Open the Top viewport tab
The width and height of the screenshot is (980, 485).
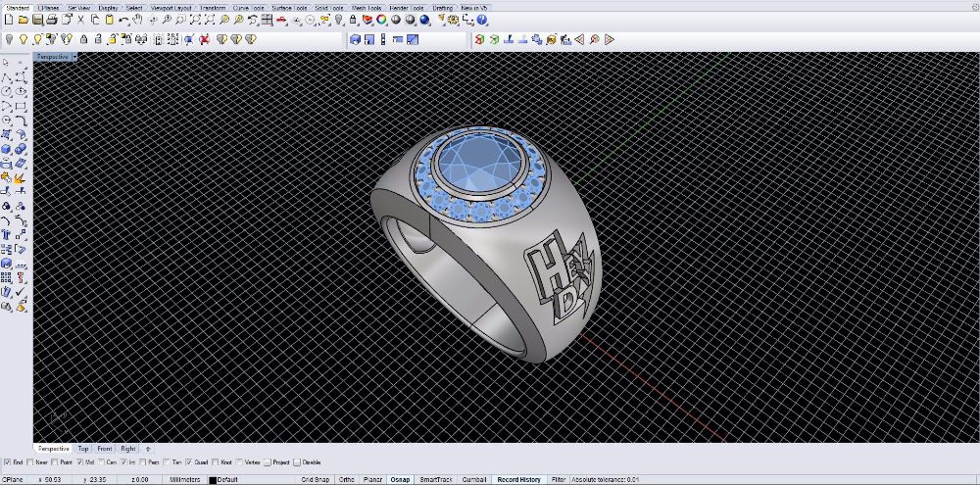[x=83, y=448]
